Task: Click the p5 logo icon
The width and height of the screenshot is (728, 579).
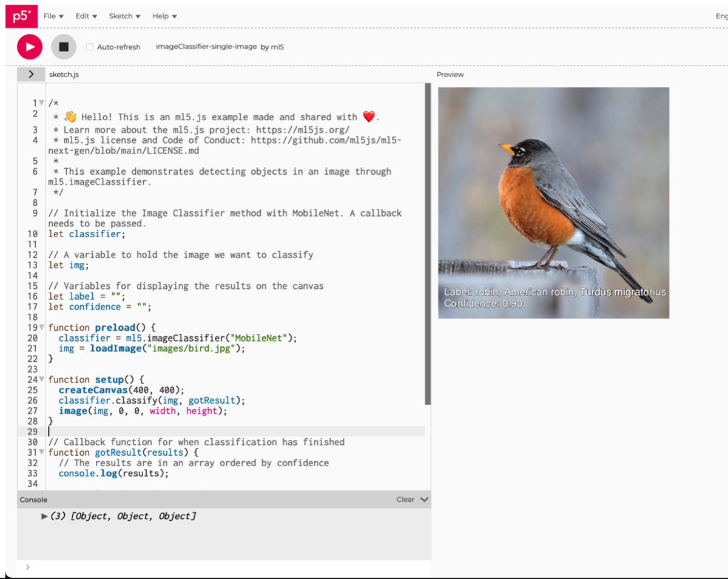Action: point(21,16)
